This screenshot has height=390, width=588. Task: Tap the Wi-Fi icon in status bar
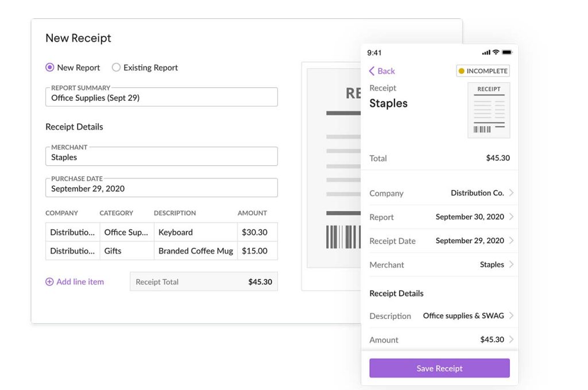click(x=496, y=52)
